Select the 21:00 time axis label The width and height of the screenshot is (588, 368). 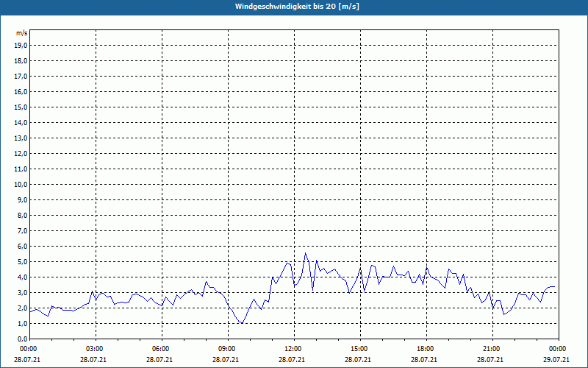491,349
